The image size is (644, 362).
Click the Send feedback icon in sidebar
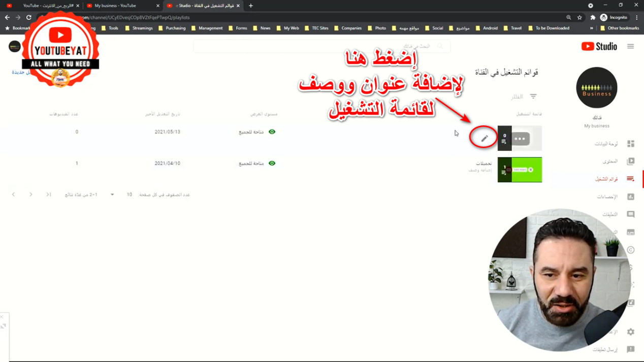pos(630,349)
